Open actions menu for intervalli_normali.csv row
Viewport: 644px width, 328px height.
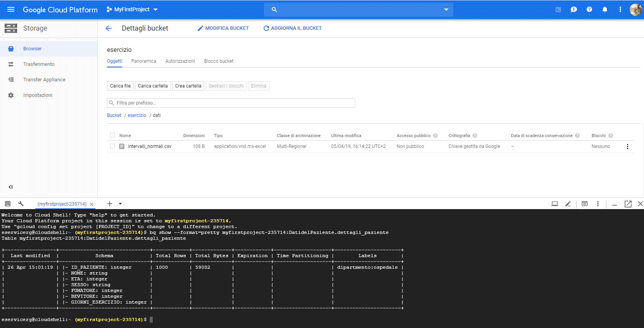coord(627,146)
